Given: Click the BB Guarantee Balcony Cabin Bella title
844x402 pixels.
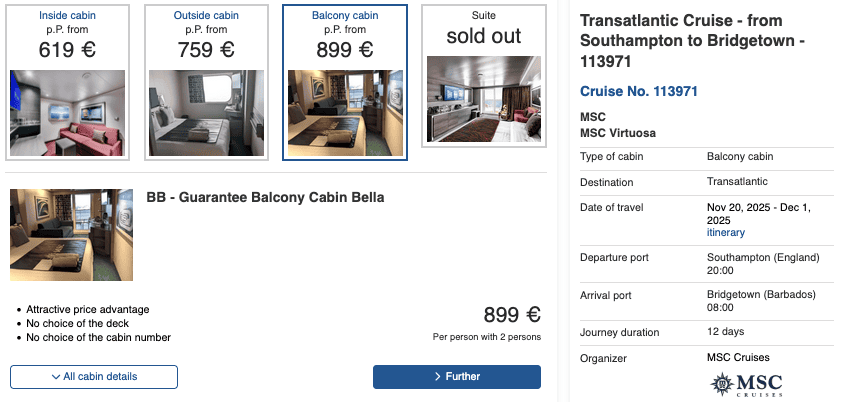Looking at the screenshot, I should coord(265,198).
